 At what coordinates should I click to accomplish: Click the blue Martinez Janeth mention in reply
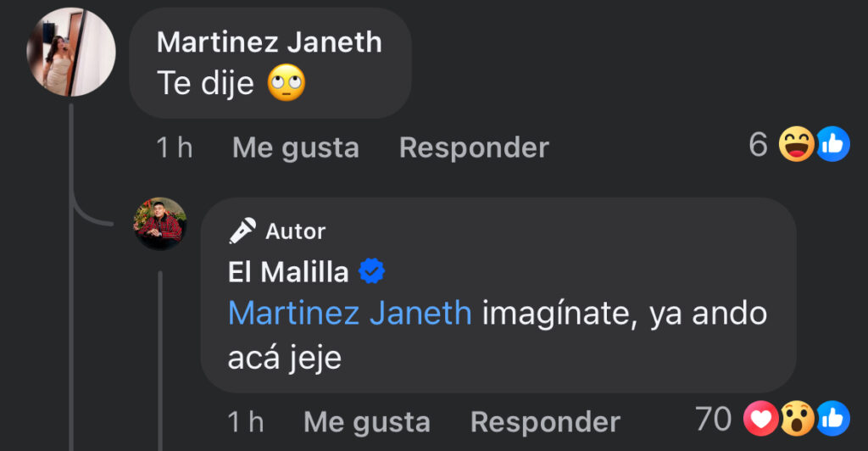click(x=349, y=314)
